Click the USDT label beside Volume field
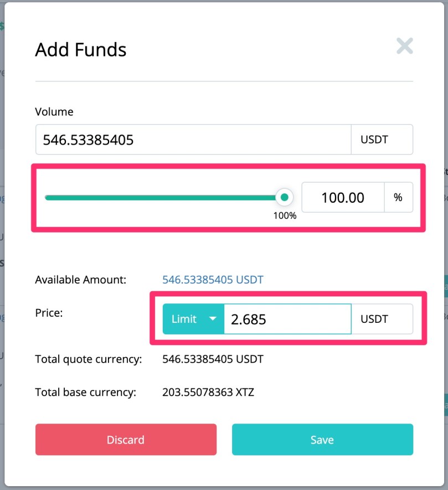This screenshot has height=490, width=448. pos(382,140)
